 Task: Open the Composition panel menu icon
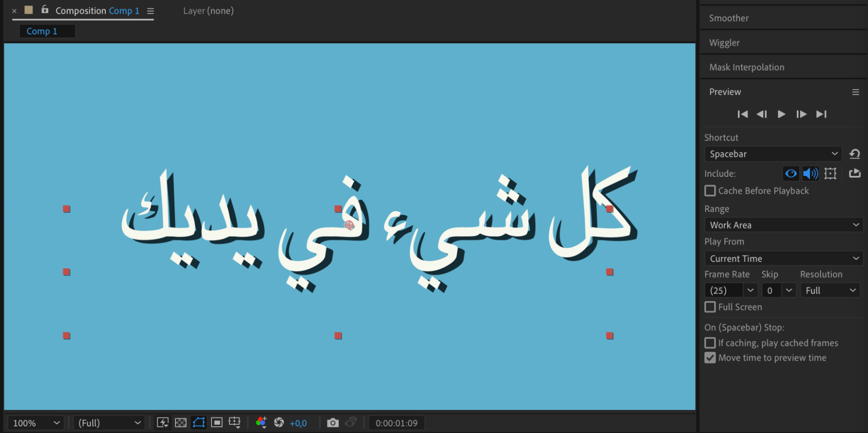pos(150,11)
